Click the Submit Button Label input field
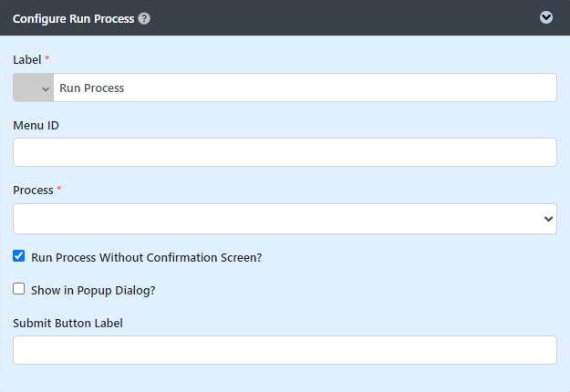Screen dimensions: 570x392 pos(285,350)
